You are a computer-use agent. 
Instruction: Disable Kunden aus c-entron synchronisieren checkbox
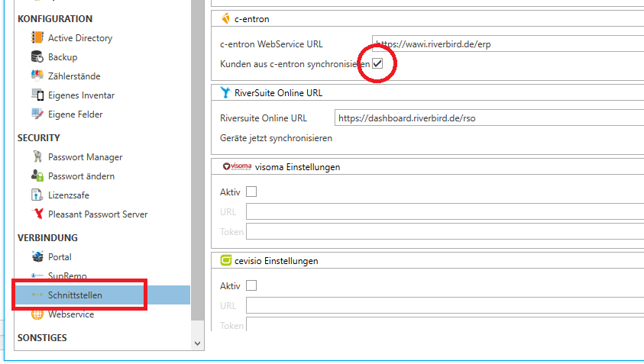click(377, 64)
